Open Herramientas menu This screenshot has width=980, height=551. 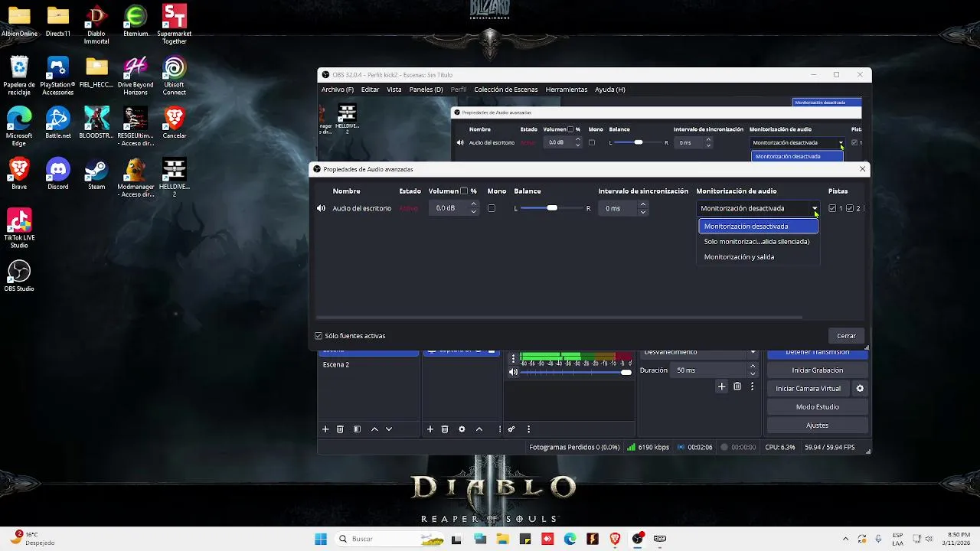tap(567, 90)
